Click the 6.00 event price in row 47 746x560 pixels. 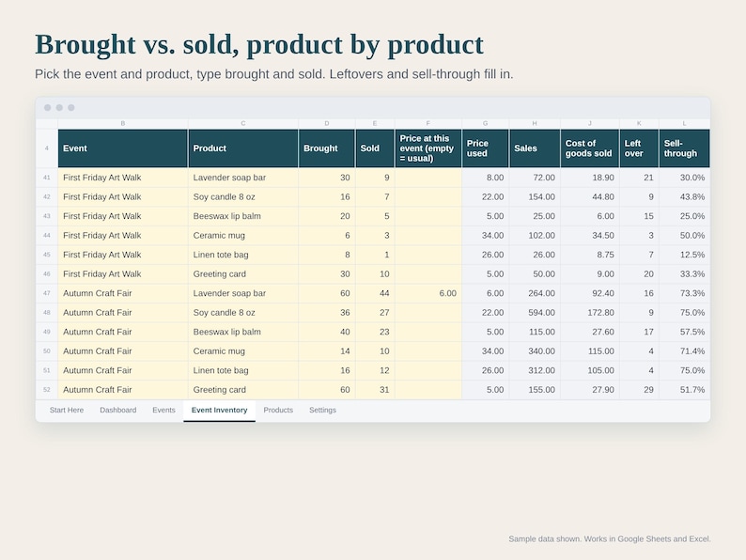448,293
